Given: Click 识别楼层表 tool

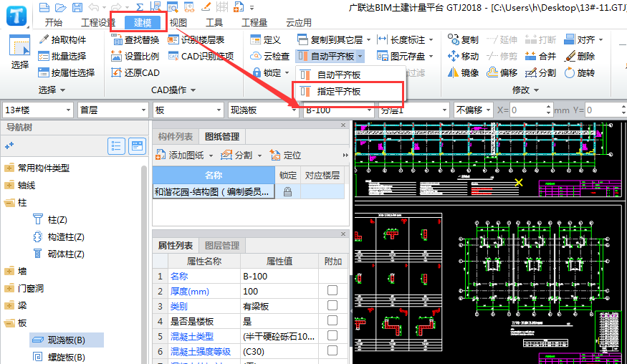Looking at the screenshot, I should pos(196,39).
